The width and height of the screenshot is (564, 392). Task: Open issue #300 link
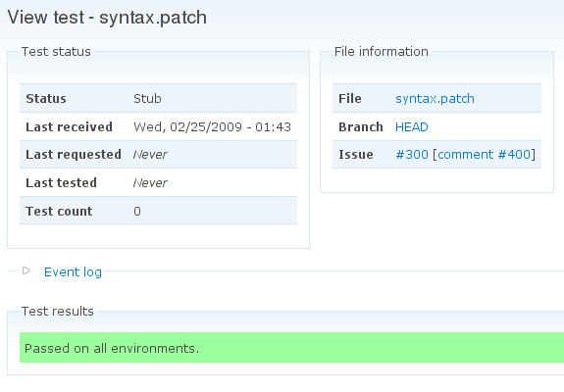[x=412, y=155]
